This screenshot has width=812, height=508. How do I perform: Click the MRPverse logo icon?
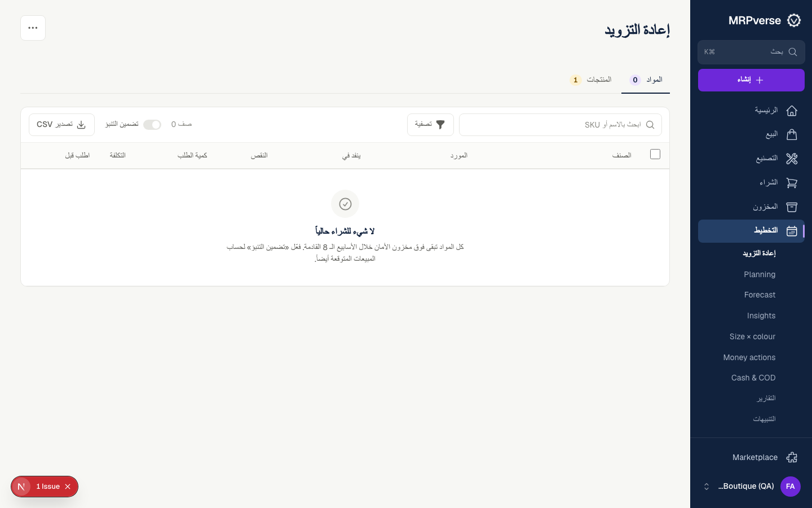794,20
